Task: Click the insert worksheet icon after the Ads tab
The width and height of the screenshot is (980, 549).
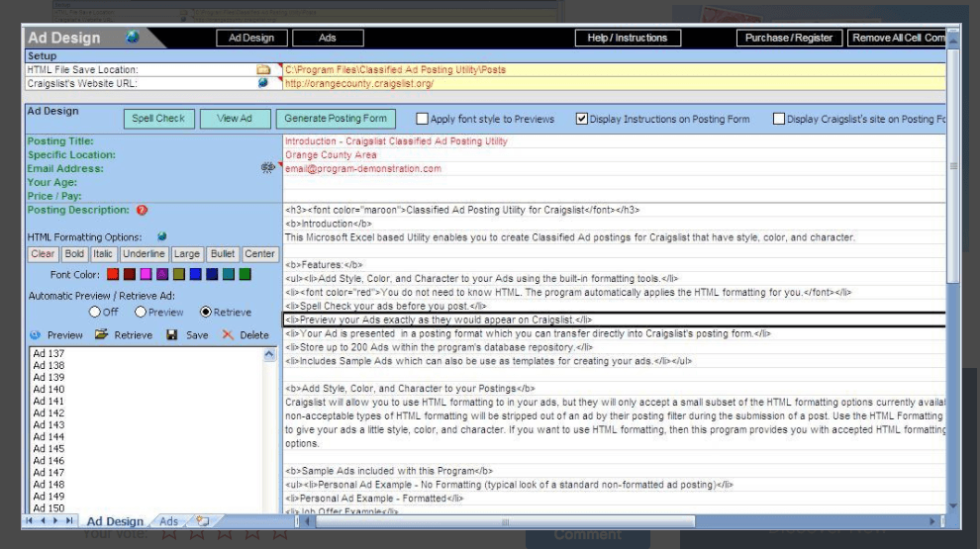Action: pos(203,520)
